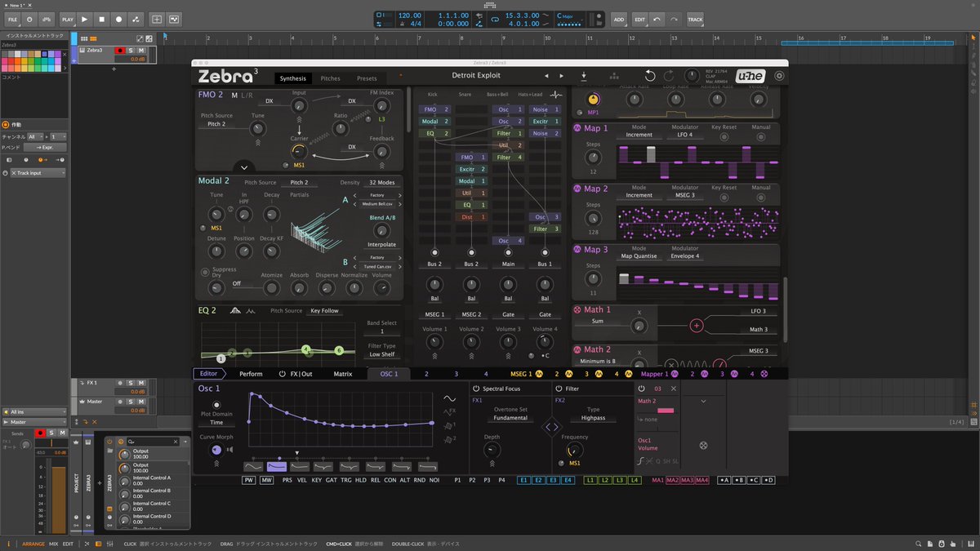Toggle record arm on Zebra3 track

[120, 51]
